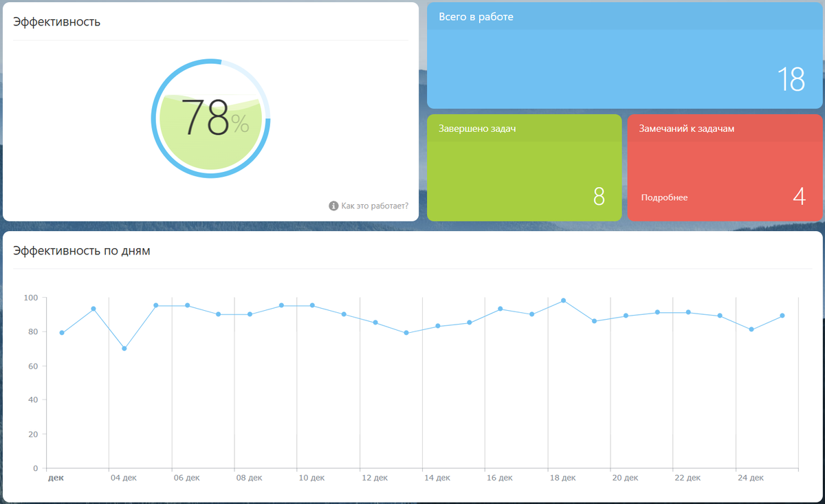This screenshot has height=504, width=825.
Task: Select the 23 дек data point
Action: pyautogui.click(x=720, y=316)
